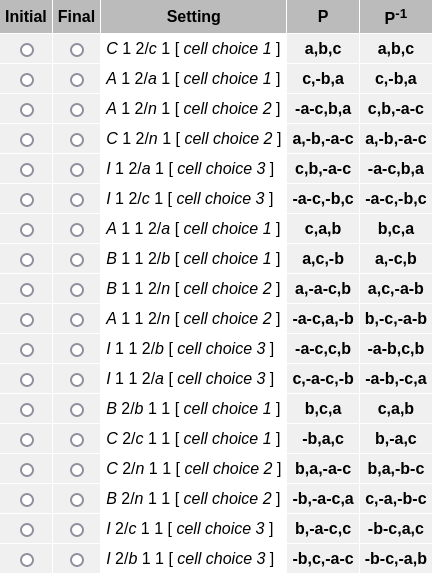Click the P-1 column header
The height and width of the screenshot is (573, 432).
(396, 16)
